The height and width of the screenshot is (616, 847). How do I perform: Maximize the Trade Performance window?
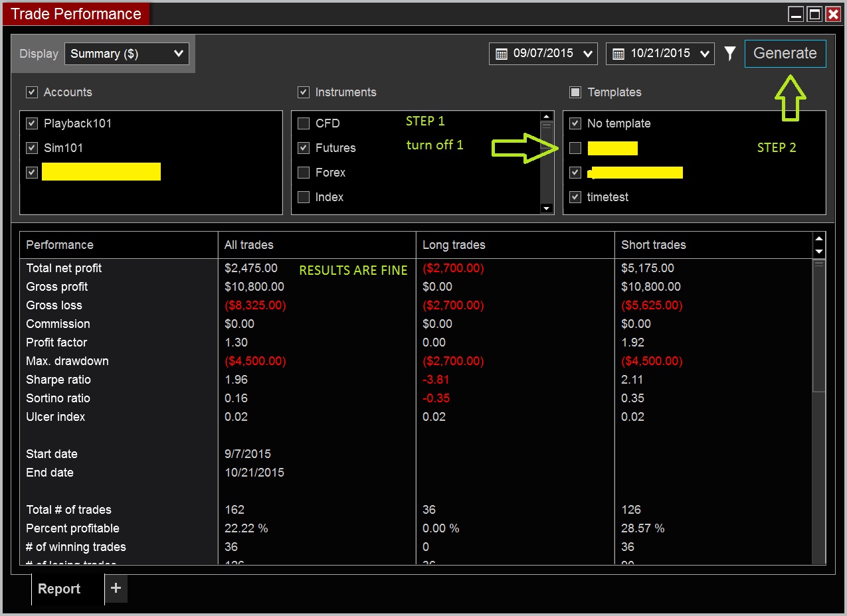814,14
